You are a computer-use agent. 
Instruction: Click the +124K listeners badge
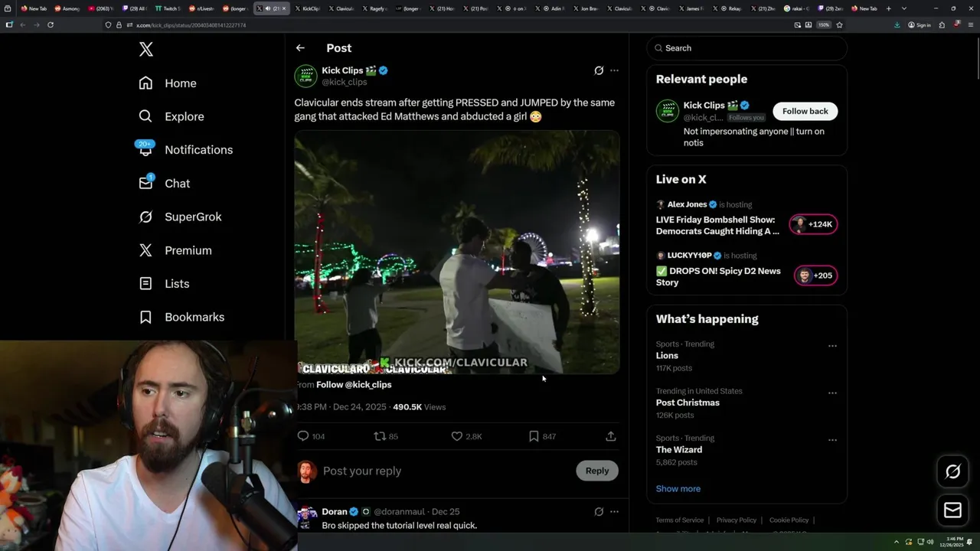pyautogui.click(x=814, y=224)
